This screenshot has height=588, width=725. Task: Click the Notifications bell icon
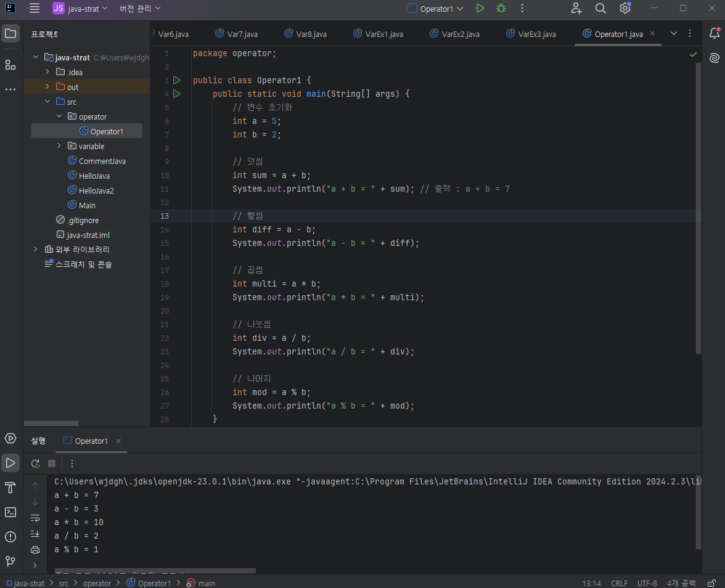715,34
